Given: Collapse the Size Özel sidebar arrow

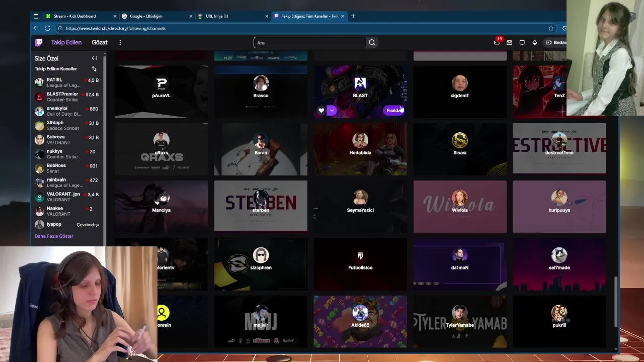Looking at the screenshot, I should point(95,58).
